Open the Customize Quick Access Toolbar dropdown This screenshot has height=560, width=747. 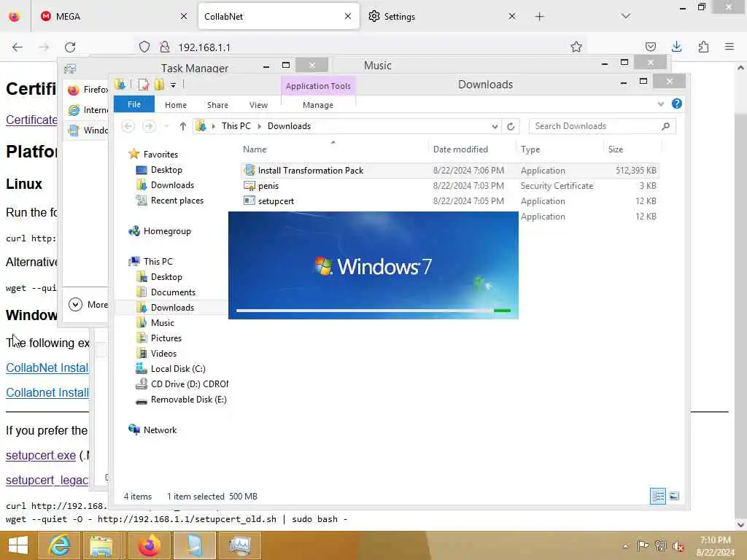coord(174,85)
